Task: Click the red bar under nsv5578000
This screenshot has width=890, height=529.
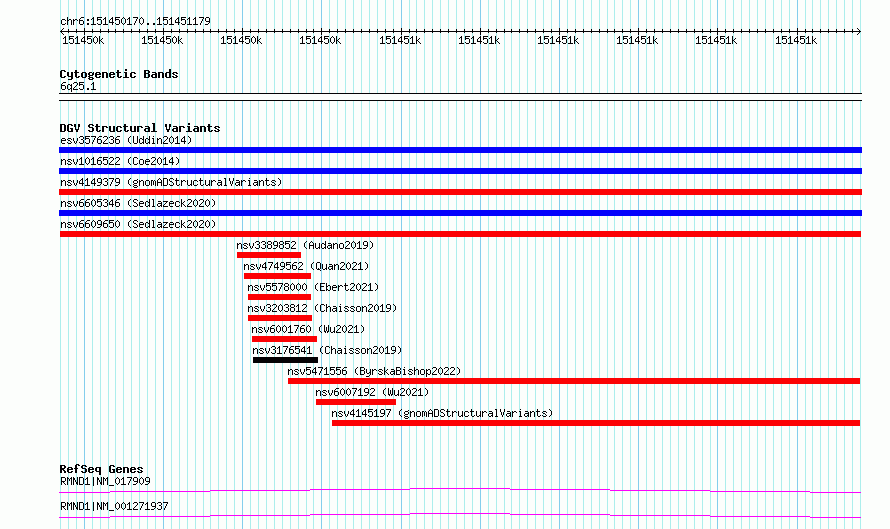Action: (x=279, y=297)
